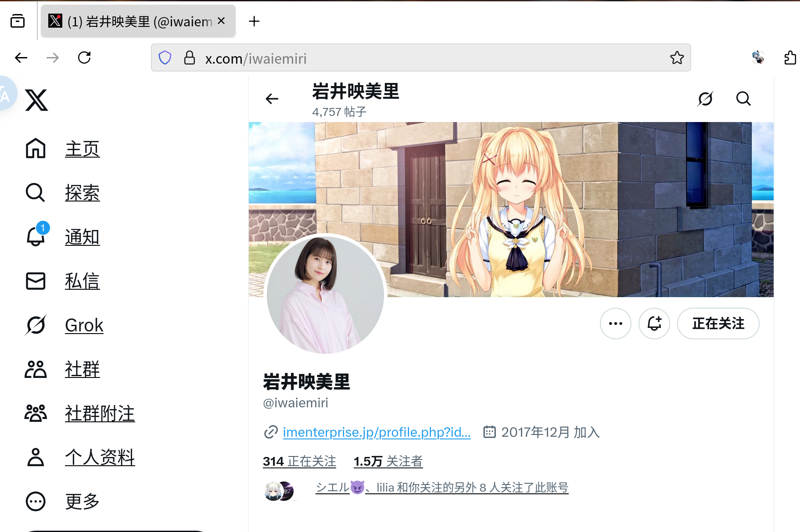The height and width of the screenshot is (532, 800).
Task: Go back with the profile header arrow
Action: 272,99
